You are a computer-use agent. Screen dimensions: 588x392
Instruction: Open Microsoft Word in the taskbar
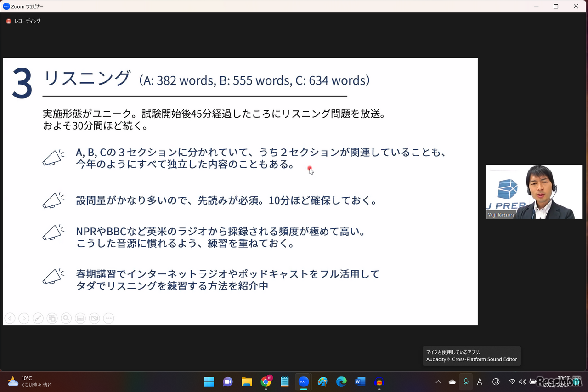(x=360, y=382)
